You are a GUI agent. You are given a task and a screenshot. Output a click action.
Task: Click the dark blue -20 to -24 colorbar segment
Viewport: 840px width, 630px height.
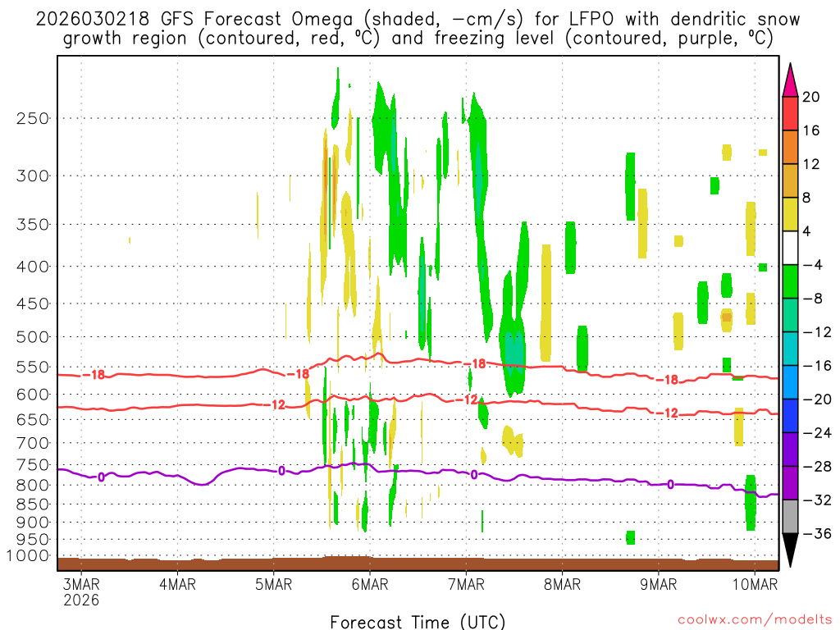point(790,416)
